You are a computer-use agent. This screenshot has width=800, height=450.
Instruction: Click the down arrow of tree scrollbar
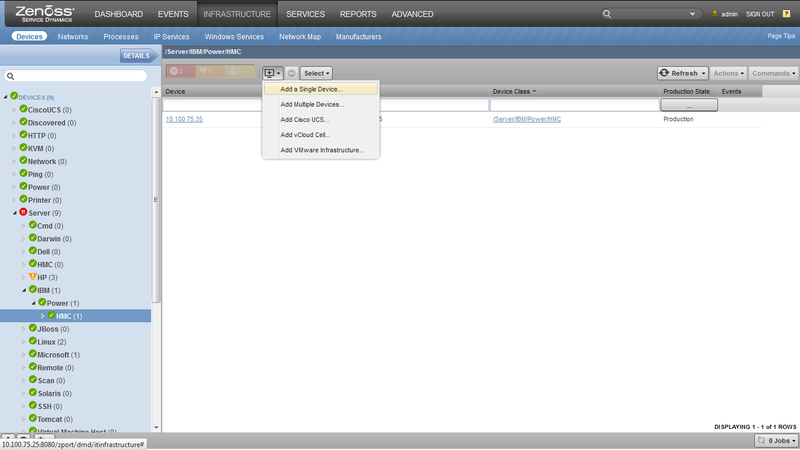(x=156, y=428)
